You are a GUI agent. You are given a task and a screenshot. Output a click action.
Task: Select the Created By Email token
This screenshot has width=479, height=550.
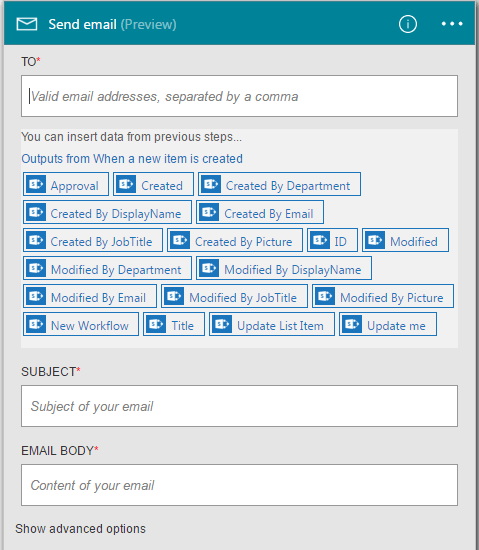260,212
